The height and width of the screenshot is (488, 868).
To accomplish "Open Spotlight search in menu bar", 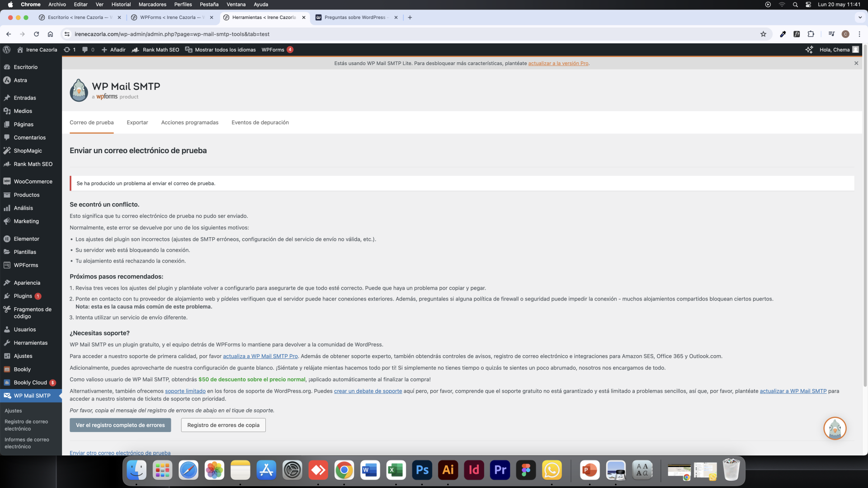I will click(795, 5).
